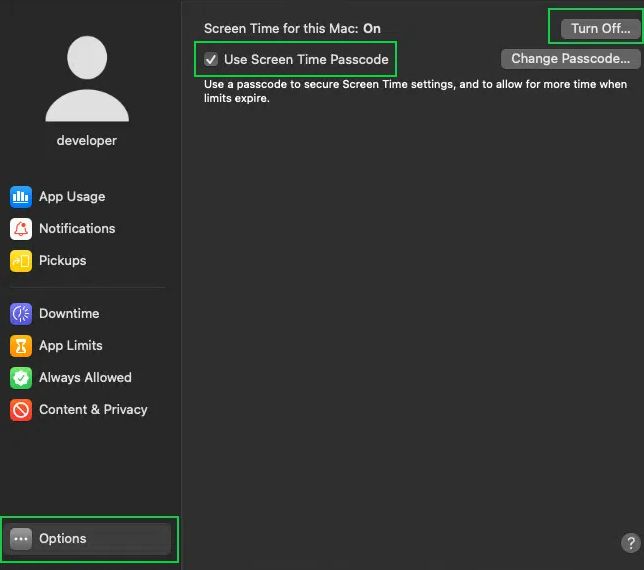Click the yellow Pickups phone icon
The image size is (644, 570).
coord(21,261)
